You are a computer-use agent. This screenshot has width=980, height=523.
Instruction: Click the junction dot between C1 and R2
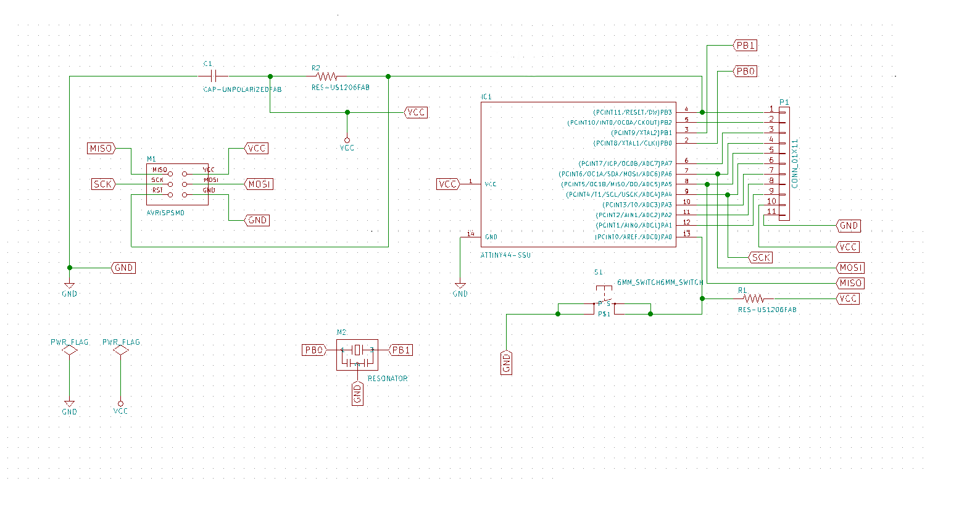(270, 76)
